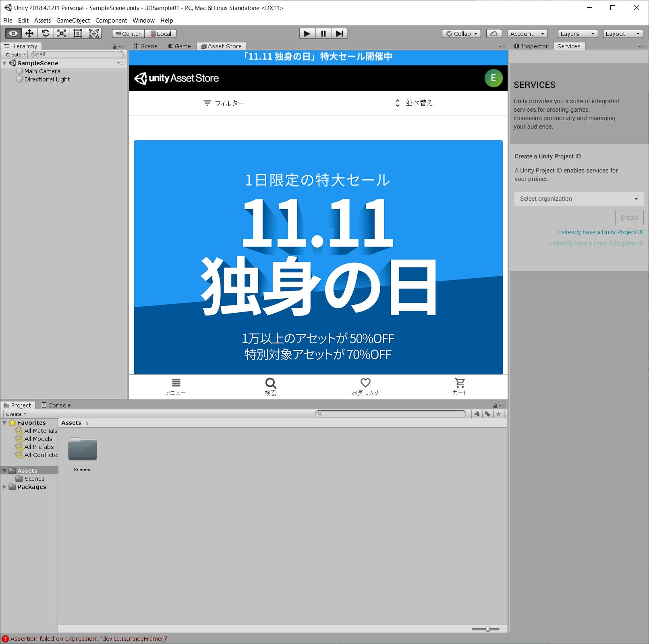Open the フィルター filter options
The height and width of the screenshot is (644, 649).
[224, 103]
